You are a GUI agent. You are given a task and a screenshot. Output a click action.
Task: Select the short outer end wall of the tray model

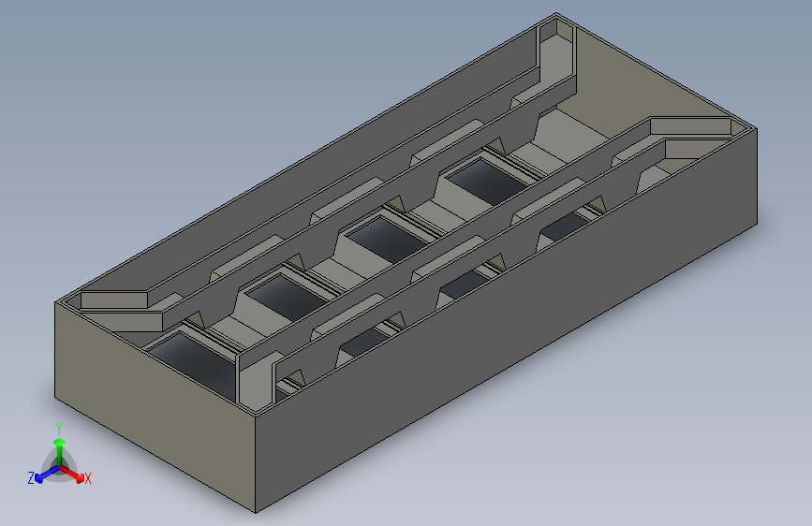click(x=155, y=409)
